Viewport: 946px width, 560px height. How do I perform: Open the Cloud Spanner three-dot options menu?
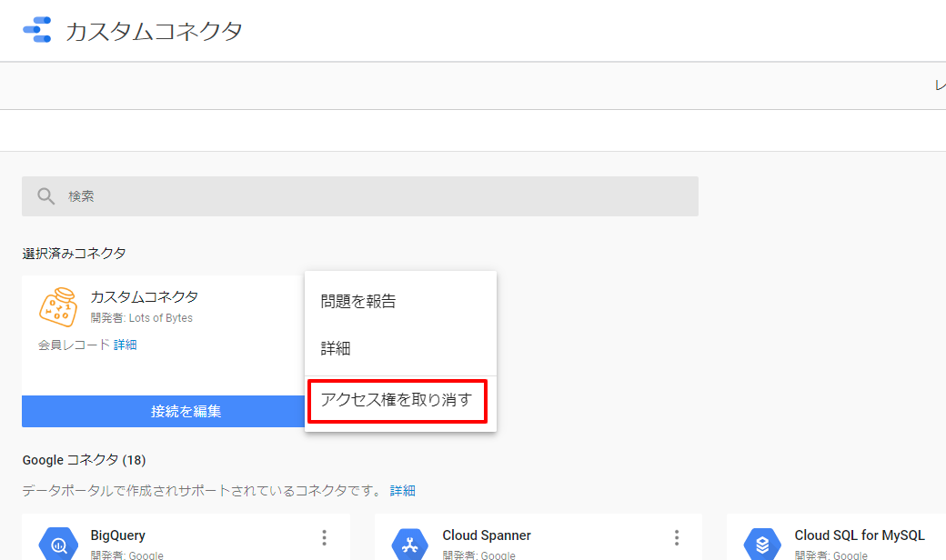pyautogui.click(x=676, y=538)
